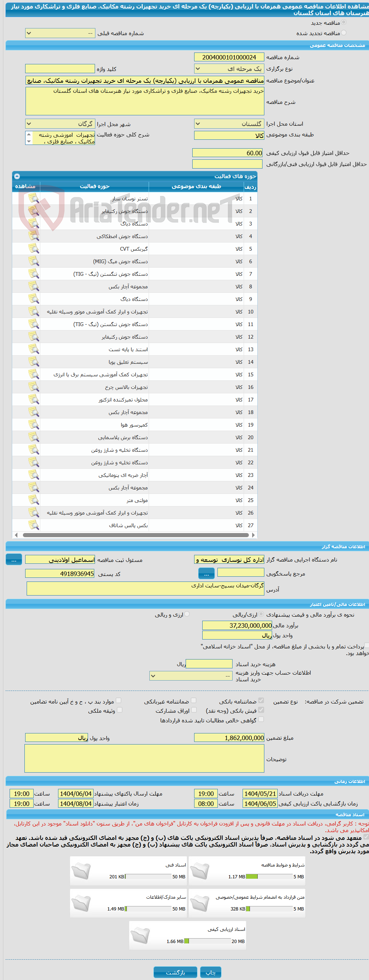Open متن قرارداد folder icon
This screenshot has height=980, width=369.
pos(200,903)
